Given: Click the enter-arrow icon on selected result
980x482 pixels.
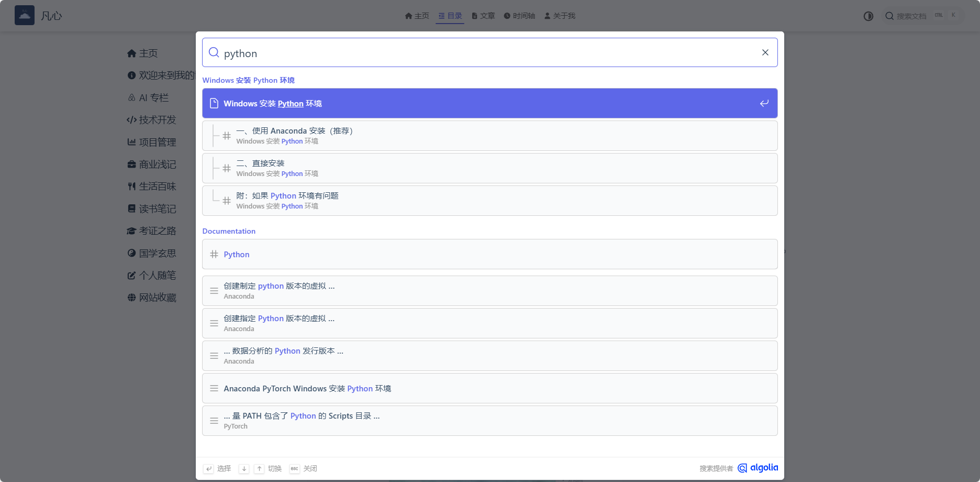Looking at the screenshot, I should 764,103.
